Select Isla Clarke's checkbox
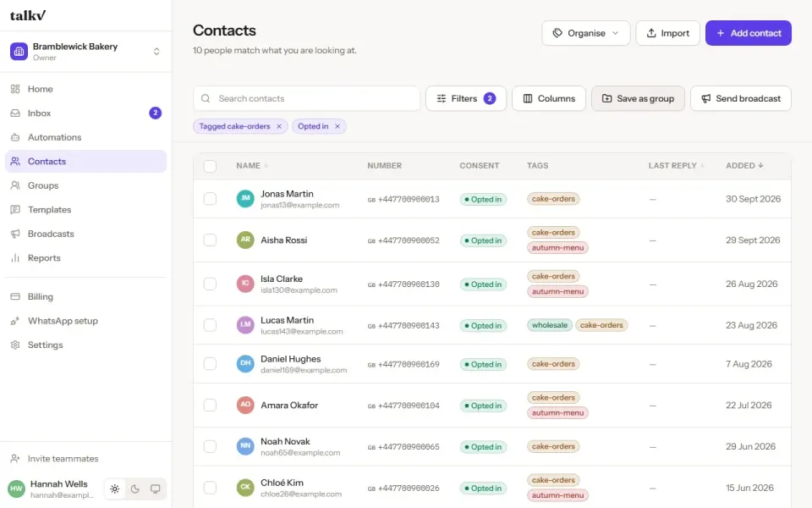The image size is (812, 508). pos(210,284)
